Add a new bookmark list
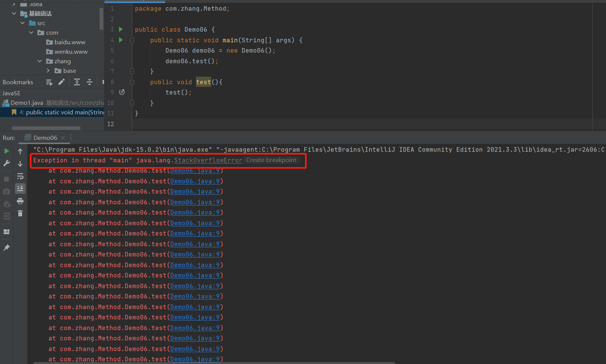This screenshot has width=606, height=364. pos(49,82)
